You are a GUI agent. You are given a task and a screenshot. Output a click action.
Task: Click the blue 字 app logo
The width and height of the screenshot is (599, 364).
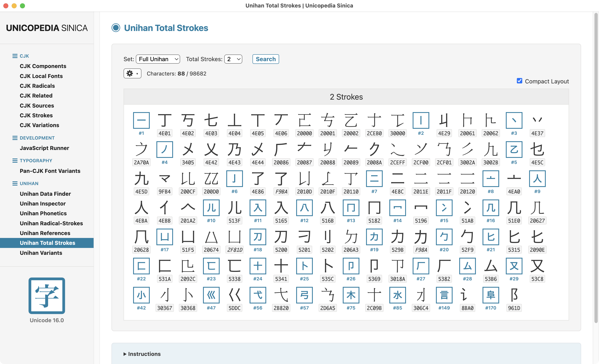(x=47, y=295)
